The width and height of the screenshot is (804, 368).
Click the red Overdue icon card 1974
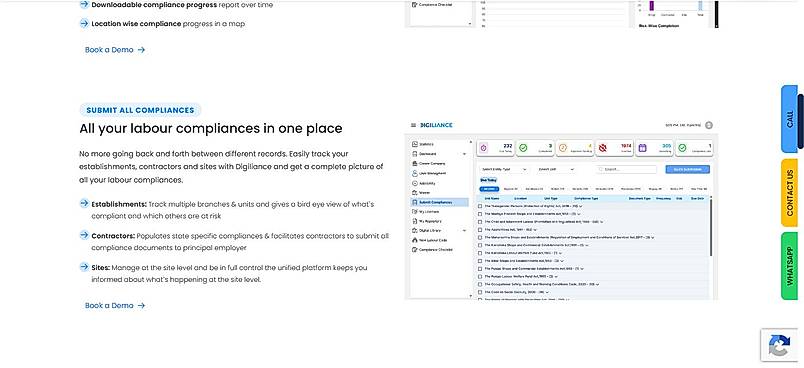pos(603,148)
